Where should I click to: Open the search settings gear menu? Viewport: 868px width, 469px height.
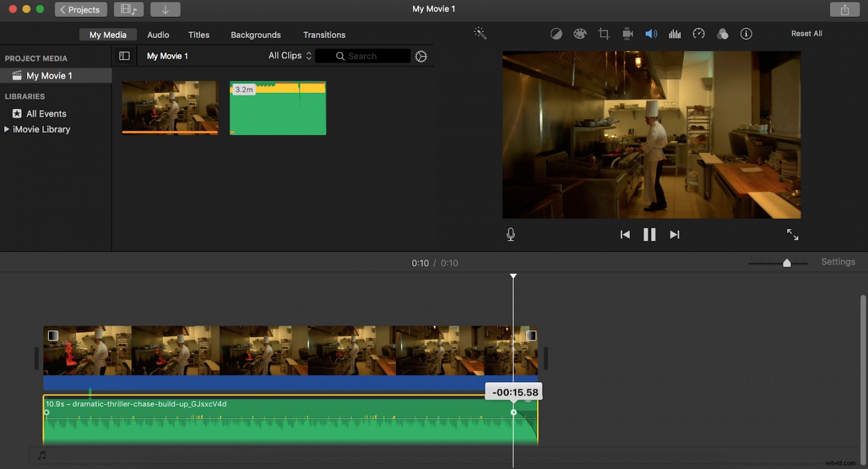[x=421, y=55]
